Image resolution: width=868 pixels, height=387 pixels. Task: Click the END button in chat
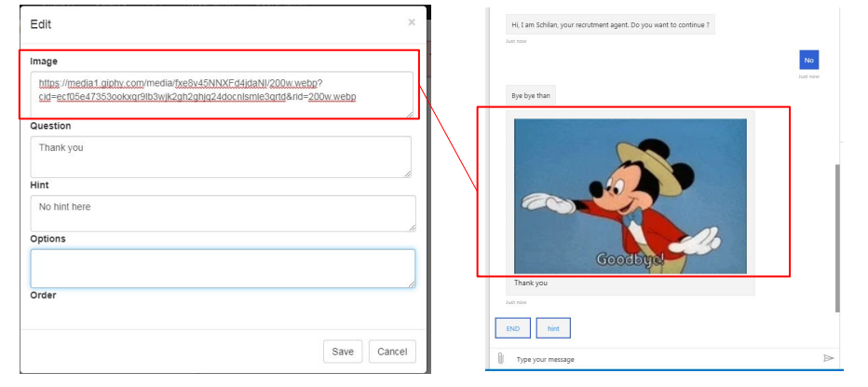pos(512,328)
